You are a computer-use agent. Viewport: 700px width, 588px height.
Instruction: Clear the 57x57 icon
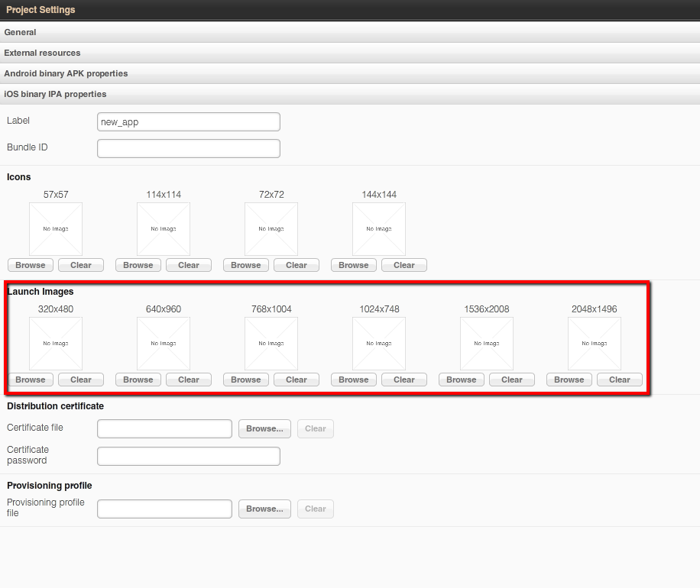coord(81,265)
